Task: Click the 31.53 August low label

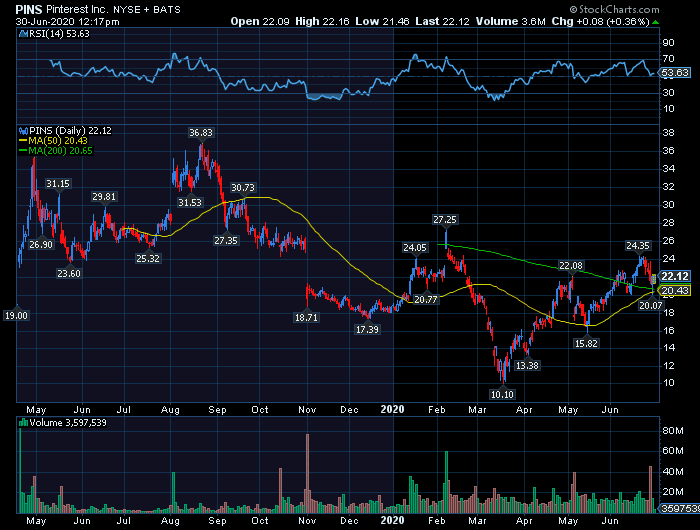Action: [x=190, y=203]
